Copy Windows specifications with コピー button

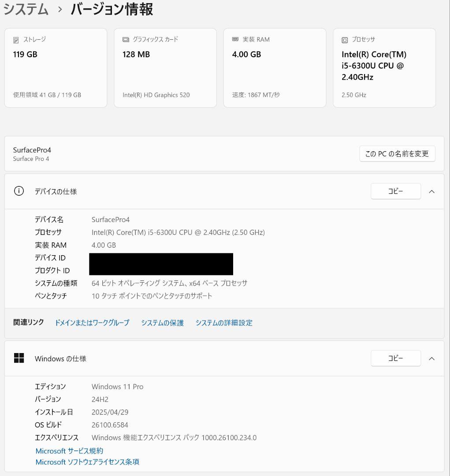click(x=396, y=358)
